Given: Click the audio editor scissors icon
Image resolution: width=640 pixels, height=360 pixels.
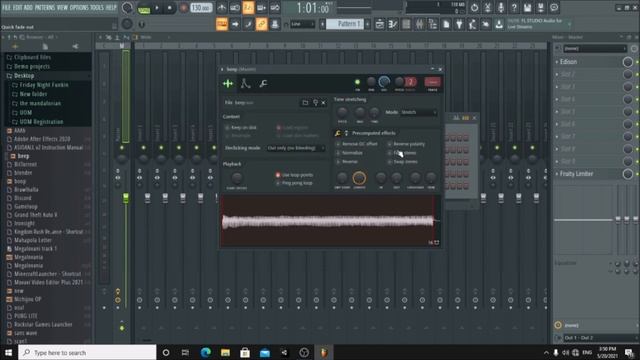Looking at the screenshot, I should (487, 8).
